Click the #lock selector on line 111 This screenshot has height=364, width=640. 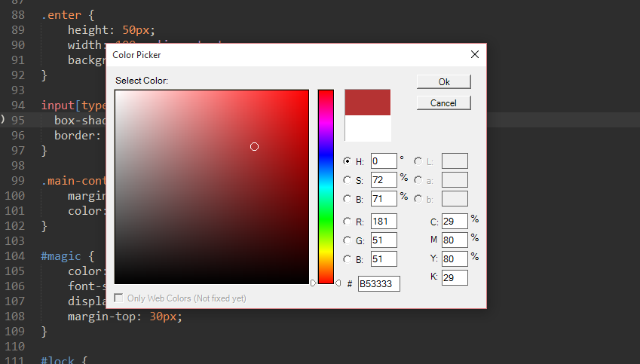coord(57,360)
